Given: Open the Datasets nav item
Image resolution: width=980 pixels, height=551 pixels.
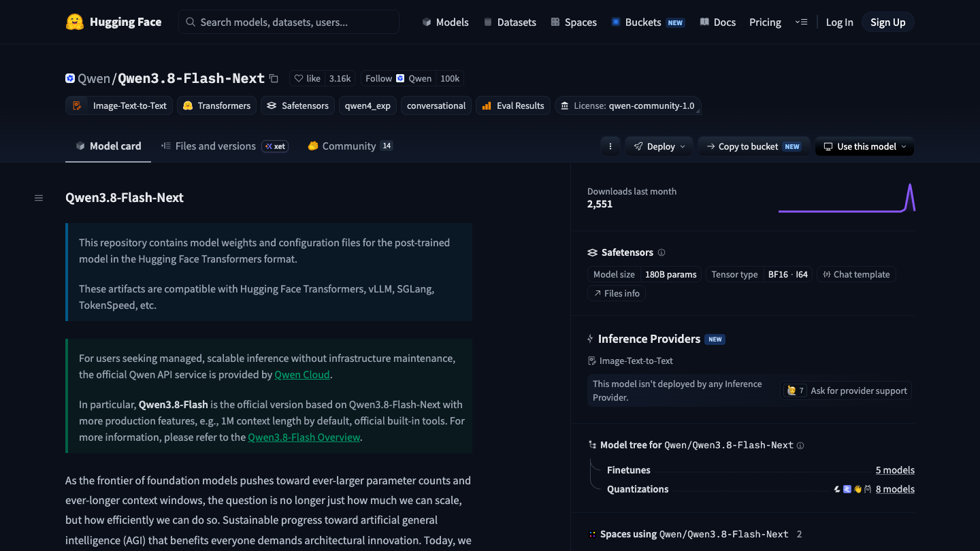Looking at the screenshot, I should 510,22.
